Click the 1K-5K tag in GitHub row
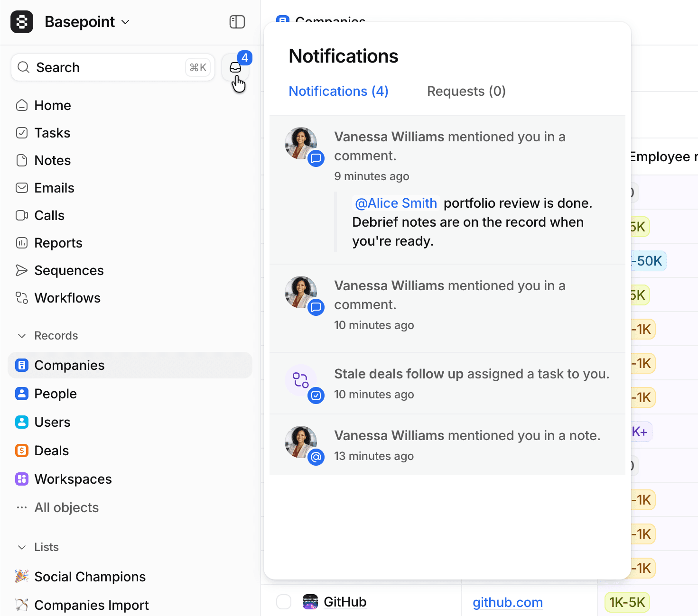 (627, 602)
